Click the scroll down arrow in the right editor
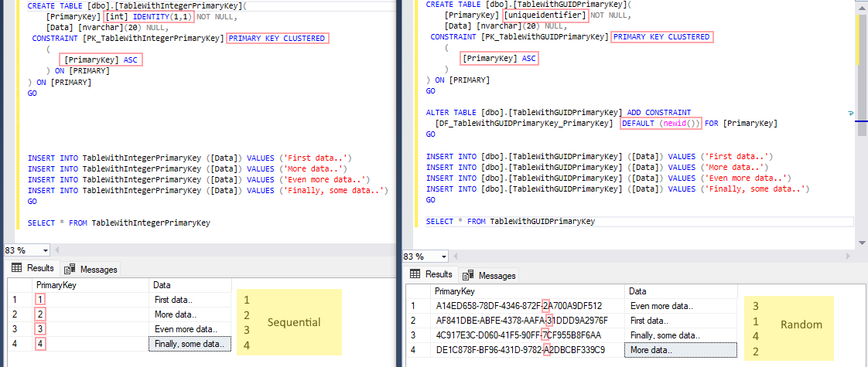 (x=862, y=240)
